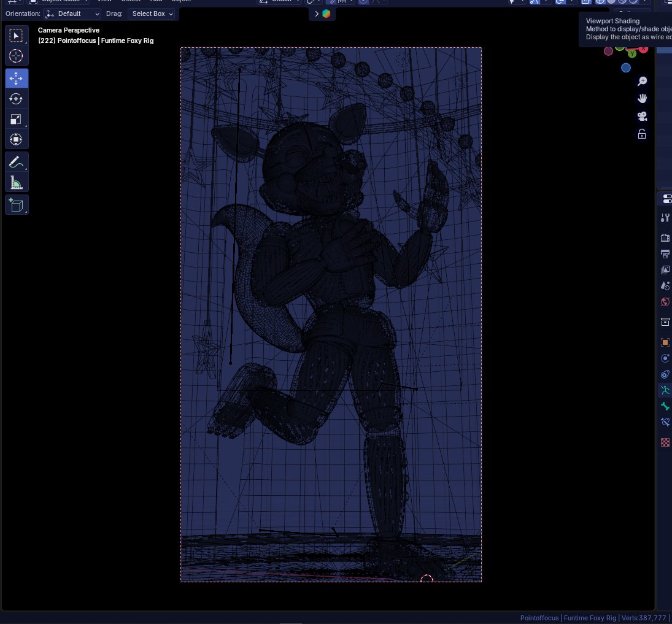The image size is (672, 624).
Task: Open the green Bone properties tab
Action: [665, 406]
